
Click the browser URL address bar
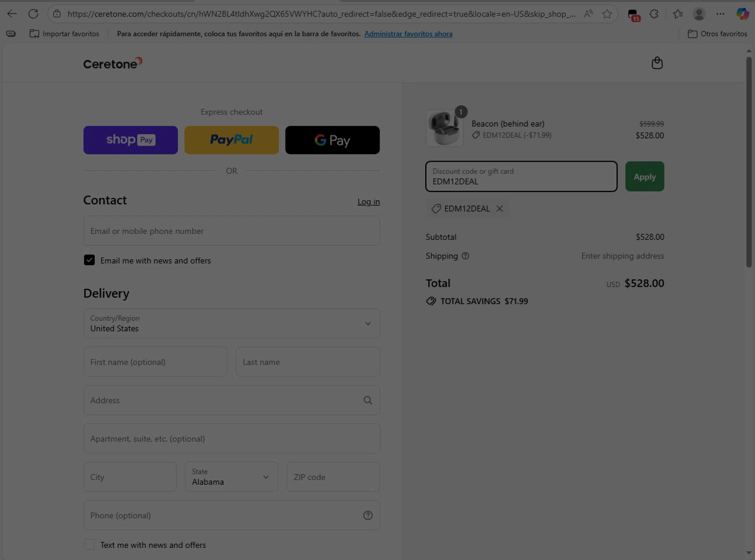321,14
